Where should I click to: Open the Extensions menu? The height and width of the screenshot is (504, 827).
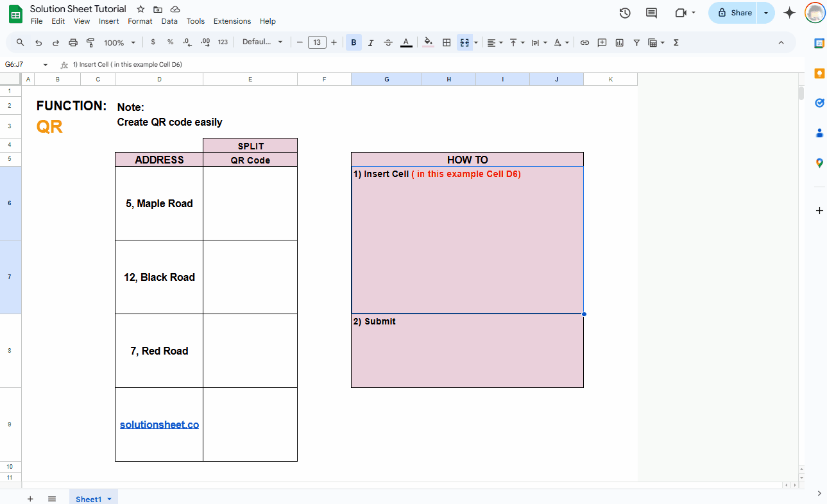(x=232, y=21)
